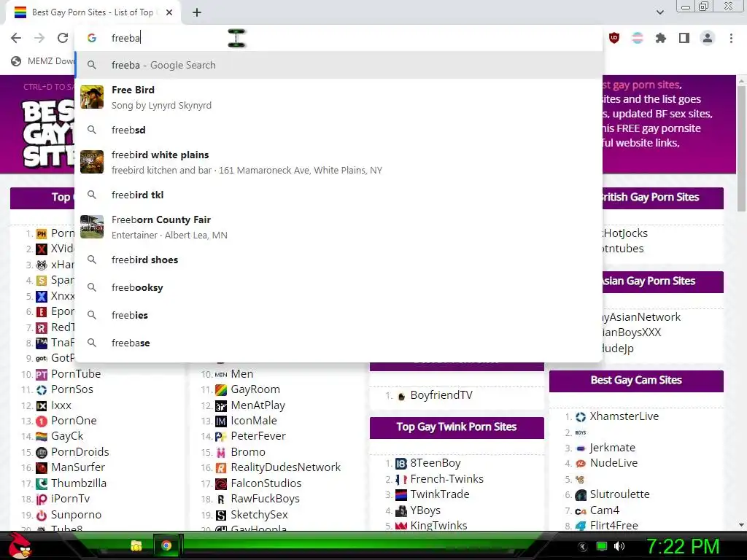
Task: Open the GayRoom link
Action: [255, 389]
